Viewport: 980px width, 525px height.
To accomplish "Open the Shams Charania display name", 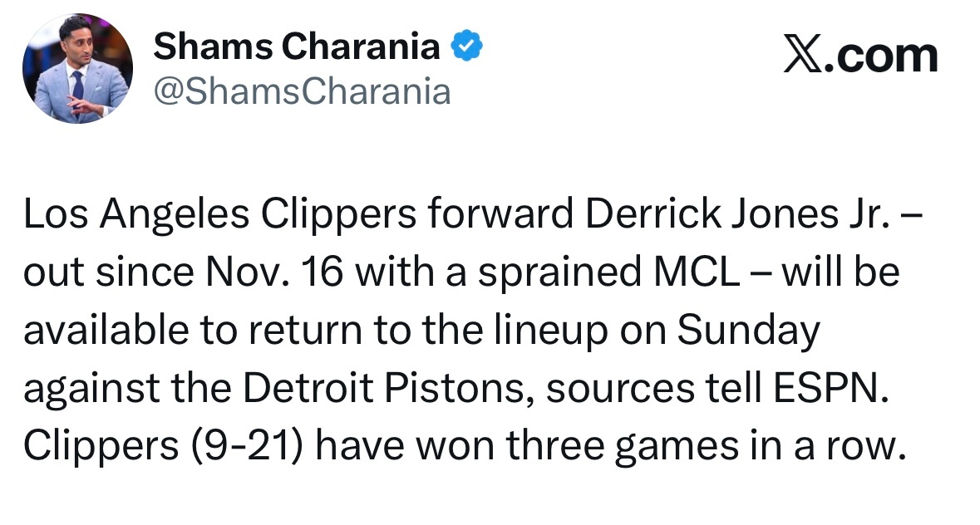I will click(297, 47).
